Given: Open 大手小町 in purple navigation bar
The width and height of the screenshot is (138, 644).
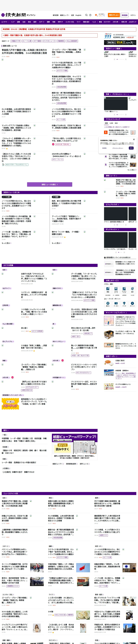Looking at the screenshot, I should click(115, 22).
